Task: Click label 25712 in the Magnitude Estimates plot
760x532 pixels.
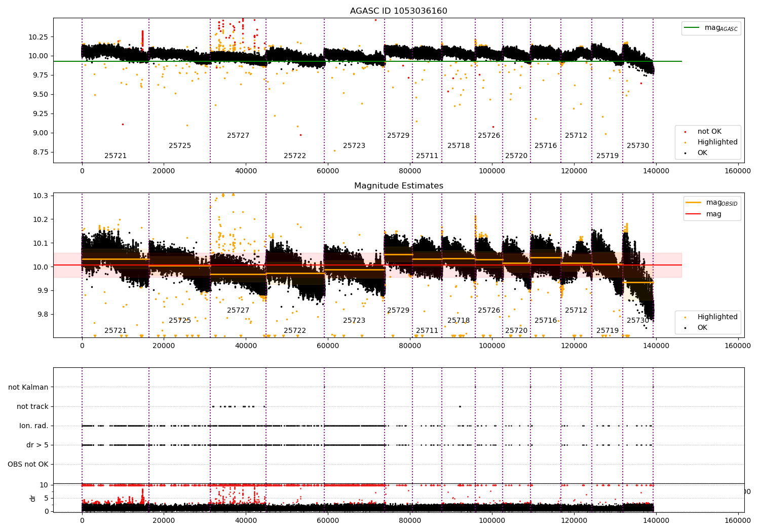Action: pos(576,311)
